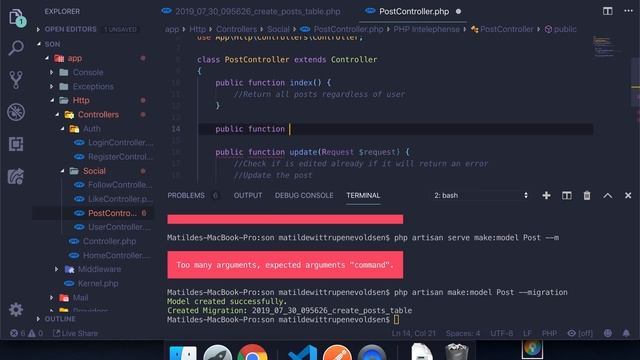This screenshot has width=640, height=360.
Task: Open the Live Share activity icon
Action: click(16, 176)
